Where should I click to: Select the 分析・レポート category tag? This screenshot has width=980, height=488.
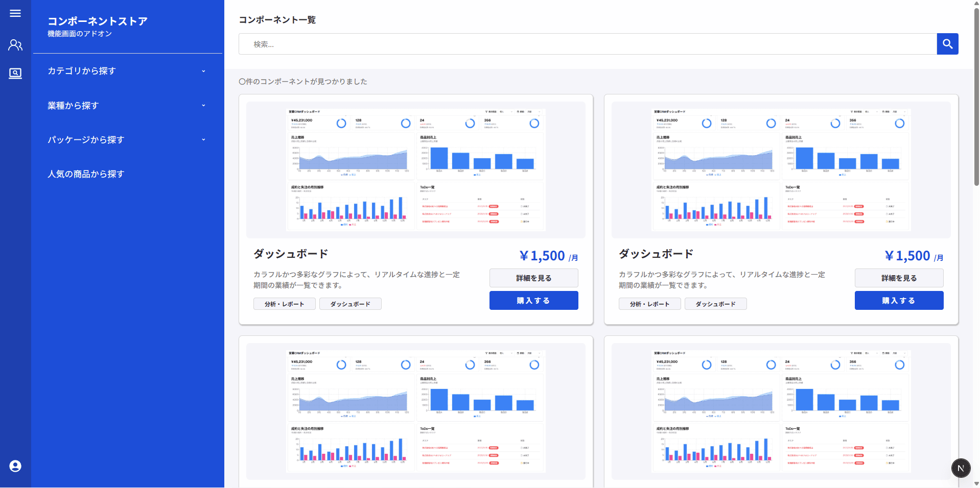(284, 304)
